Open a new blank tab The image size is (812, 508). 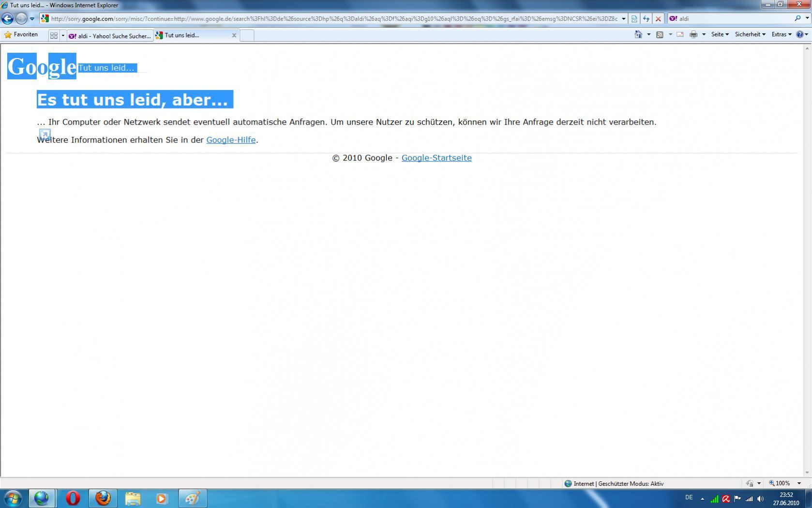tap(247, 35)
